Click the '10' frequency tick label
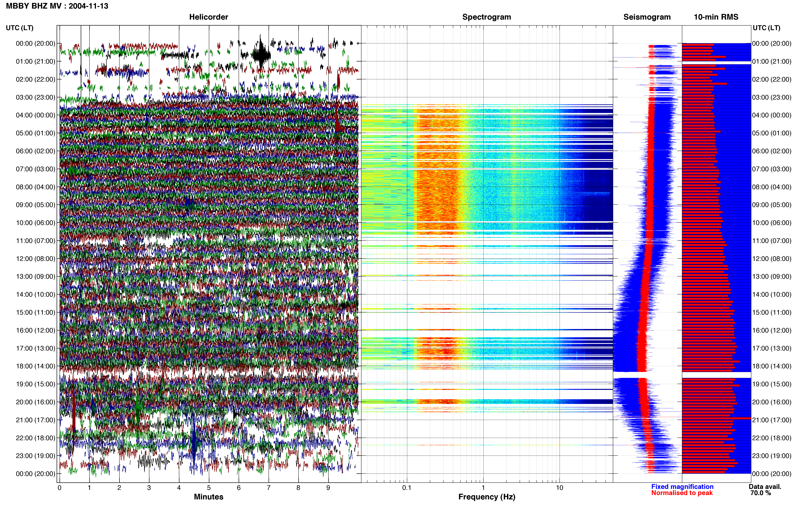 (x=559, y=488)
